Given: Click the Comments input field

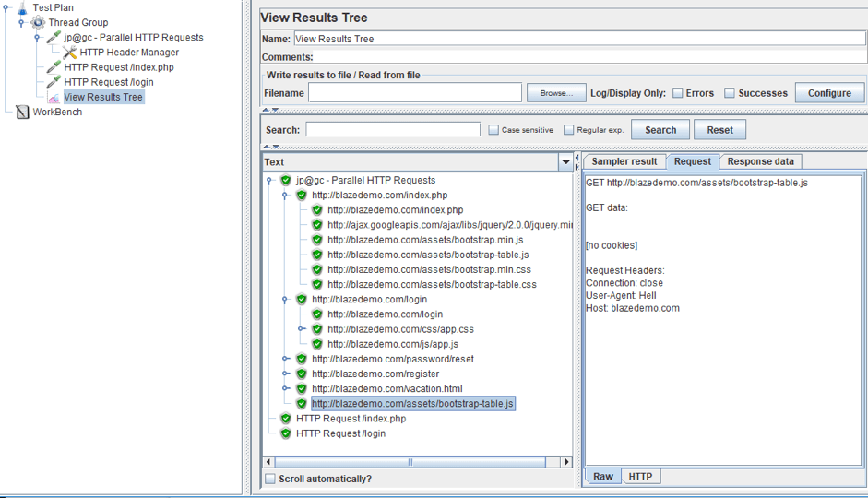Looking at the screenshot, I should click(590, 57).
